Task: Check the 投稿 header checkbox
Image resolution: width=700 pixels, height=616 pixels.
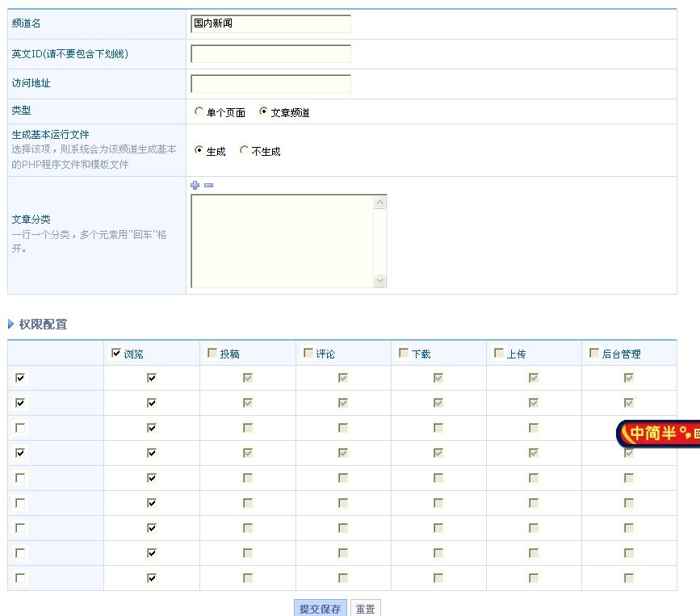Action: [212, 353]
